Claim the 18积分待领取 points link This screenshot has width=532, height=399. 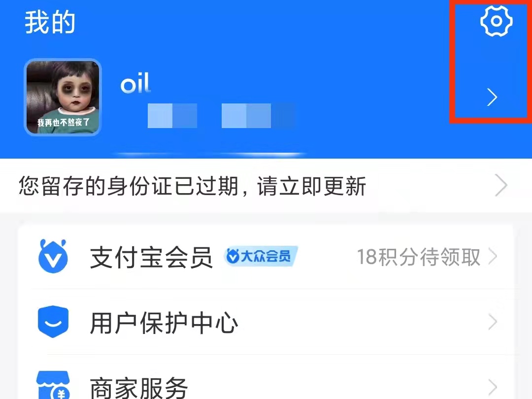(x=419, y=257)
